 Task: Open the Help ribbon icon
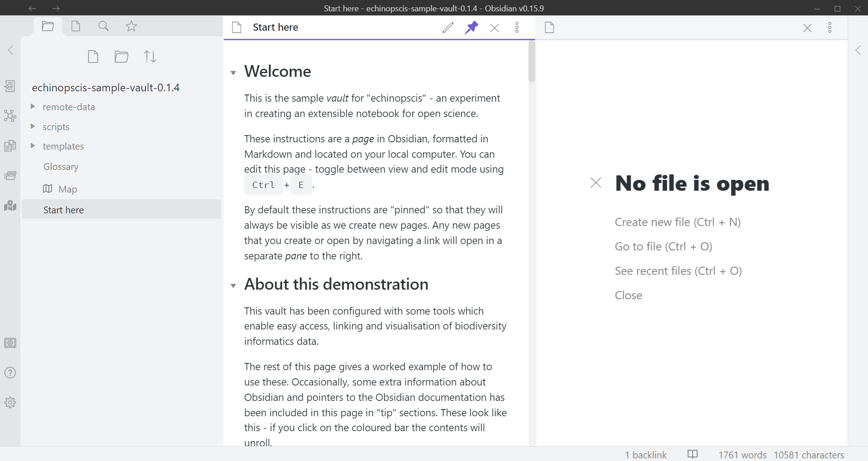[10, 373]
